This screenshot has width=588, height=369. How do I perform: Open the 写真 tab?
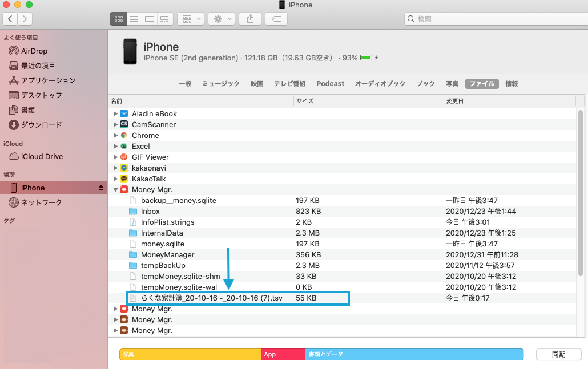pos(452,84)
